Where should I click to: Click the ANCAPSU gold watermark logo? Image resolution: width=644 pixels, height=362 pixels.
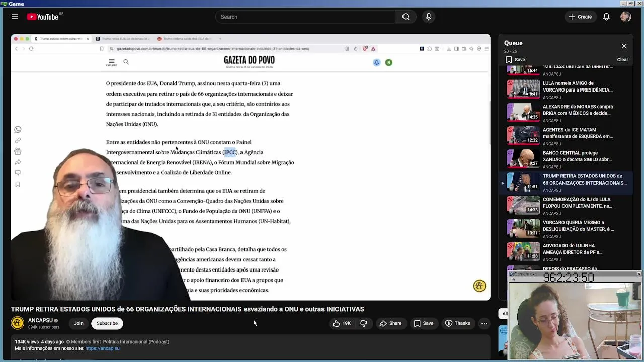479,286
